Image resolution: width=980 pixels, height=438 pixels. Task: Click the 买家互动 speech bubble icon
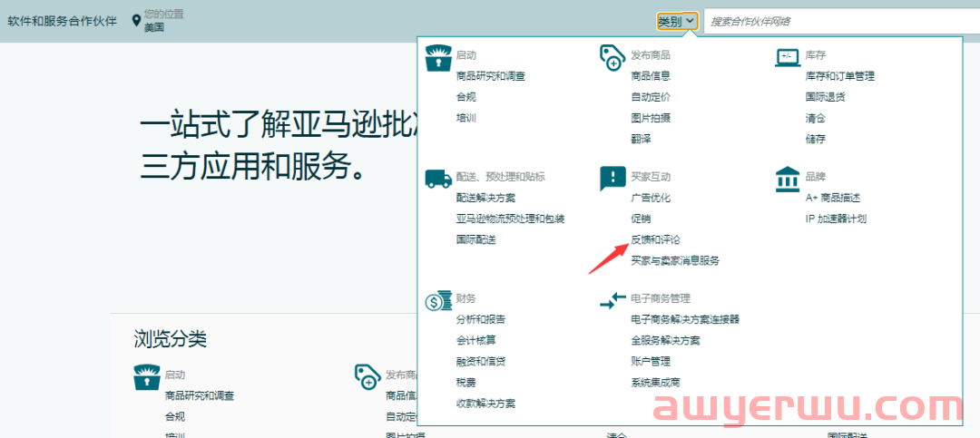[612, 179]
